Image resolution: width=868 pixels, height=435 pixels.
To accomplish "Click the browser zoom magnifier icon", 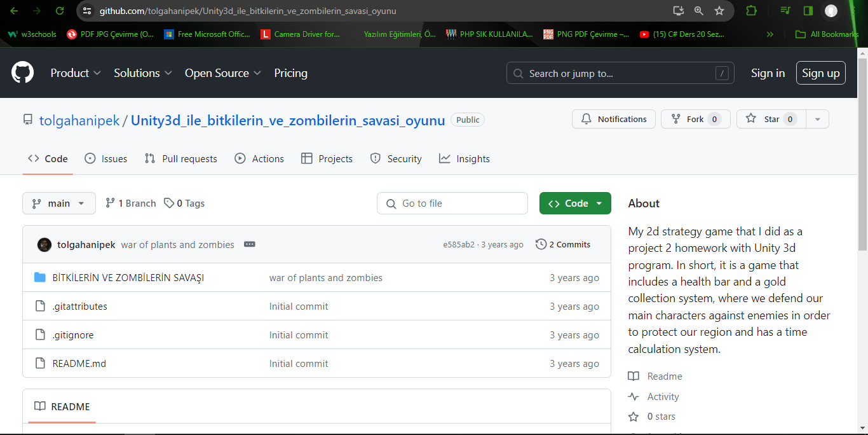I will pyautogui.click(x=699, y=11).
